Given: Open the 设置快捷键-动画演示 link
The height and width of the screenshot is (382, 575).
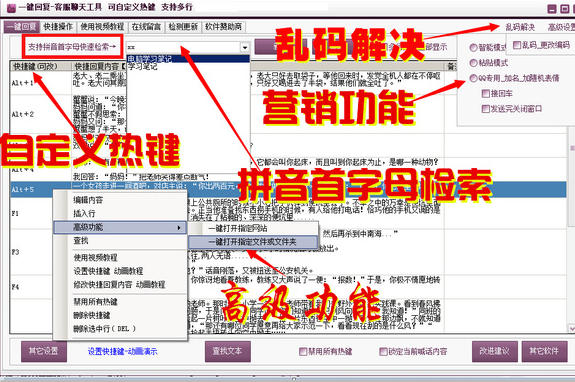Looking at the screenshot, I should [122, 352].
